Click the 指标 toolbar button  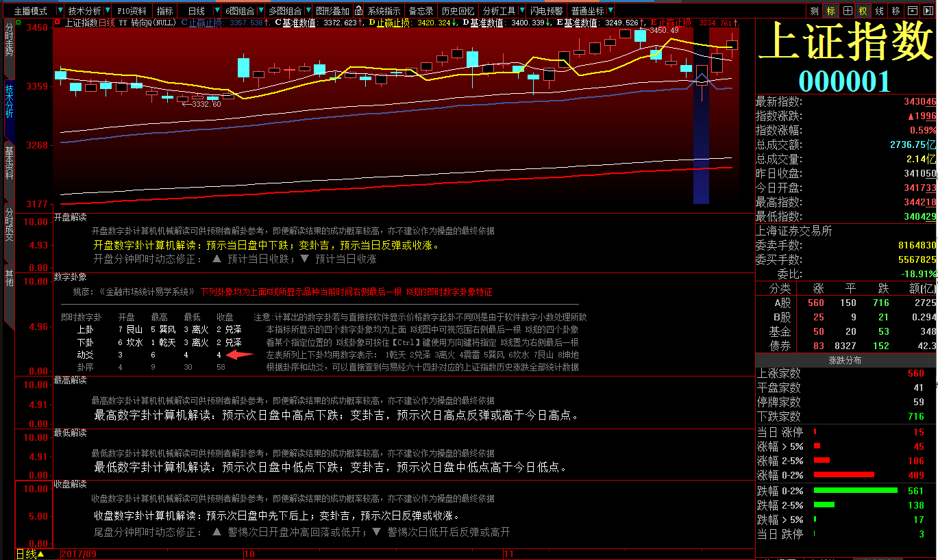pyautogui.click(x=165, y=11)
